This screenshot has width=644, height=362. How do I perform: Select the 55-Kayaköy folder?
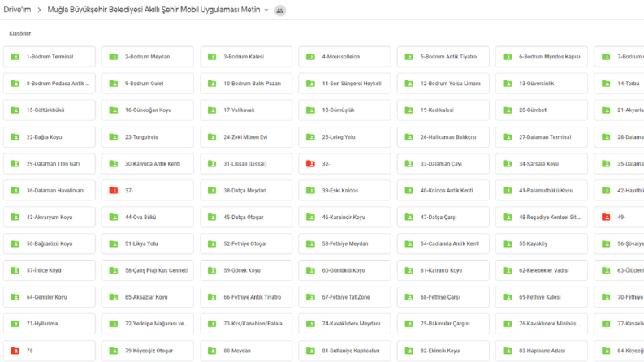(x=542, y=243)
